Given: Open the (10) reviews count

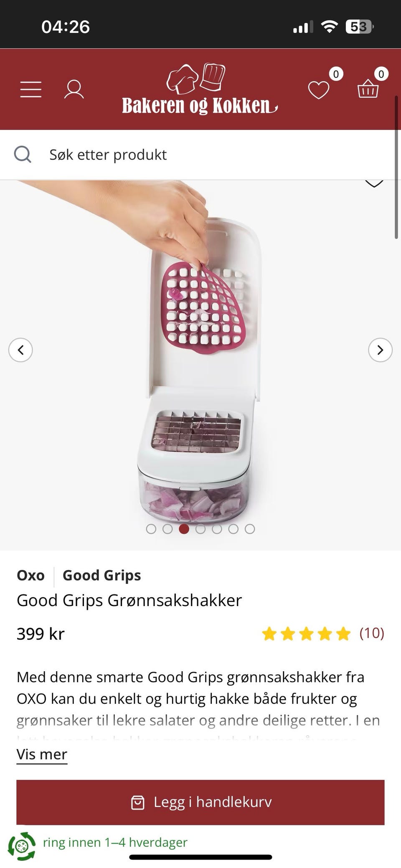Looking at the screenshot, I should point(372,633).
